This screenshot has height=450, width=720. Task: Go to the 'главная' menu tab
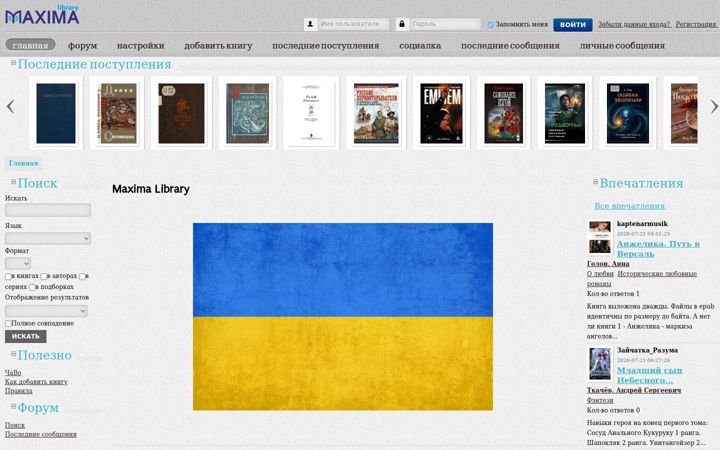[30, 45]
